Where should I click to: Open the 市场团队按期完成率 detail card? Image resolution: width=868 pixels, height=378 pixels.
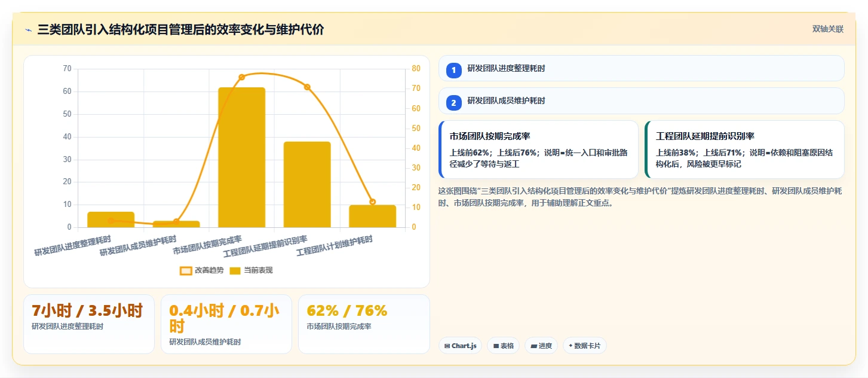[x=538, y=150]
